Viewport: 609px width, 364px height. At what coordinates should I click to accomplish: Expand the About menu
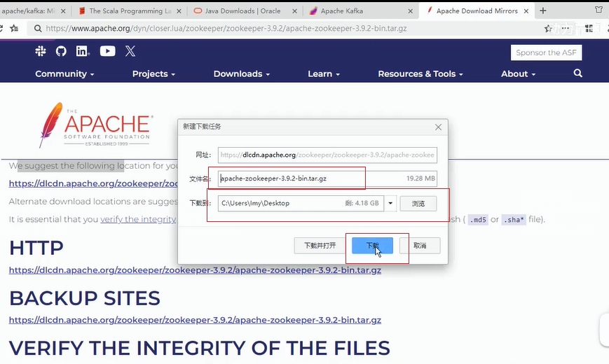[x=518, y=73]
